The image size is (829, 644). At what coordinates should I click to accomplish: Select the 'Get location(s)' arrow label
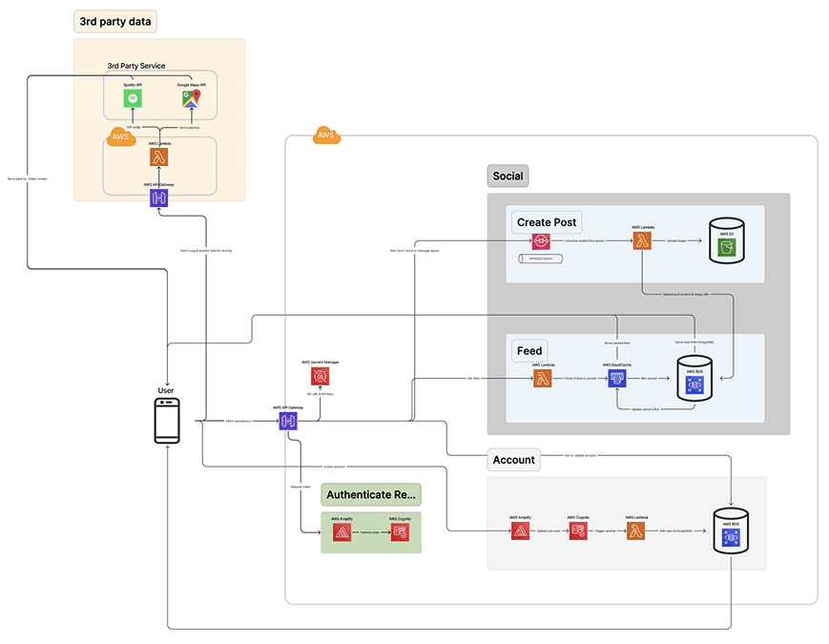click(x=189, y=128)
